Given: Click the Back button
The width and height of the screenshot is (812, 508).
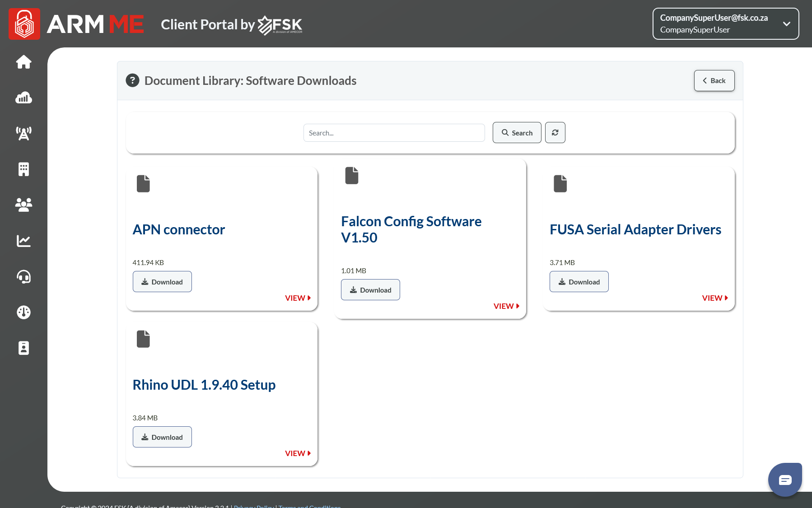Looking at the screenshot, I should pyautogui.click(x=714, y=81).
